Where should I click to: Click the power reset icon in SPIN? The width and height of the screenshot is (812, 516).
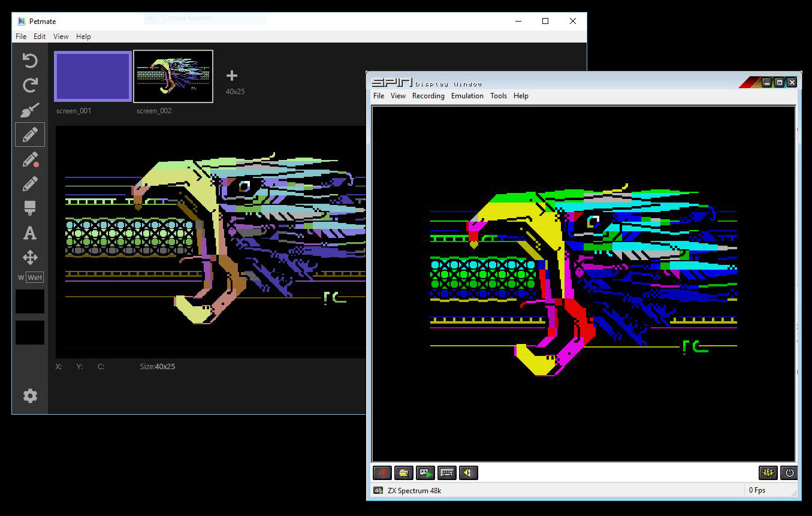789,473
